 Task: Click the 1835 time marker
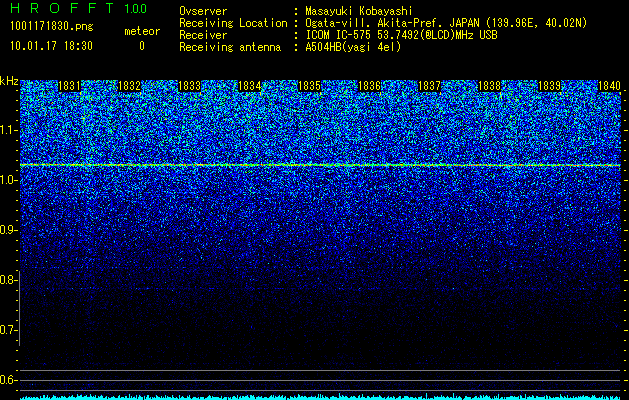coord(310,86)
